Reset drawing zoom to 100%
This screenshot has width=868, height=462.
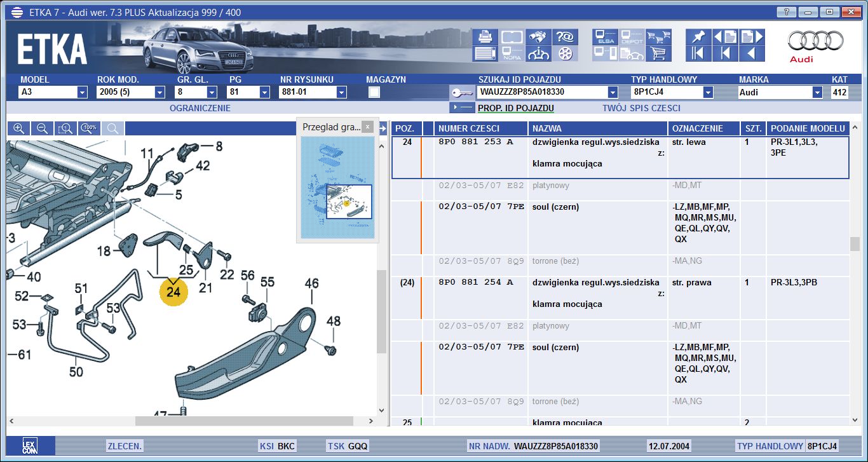pos(90,128)
